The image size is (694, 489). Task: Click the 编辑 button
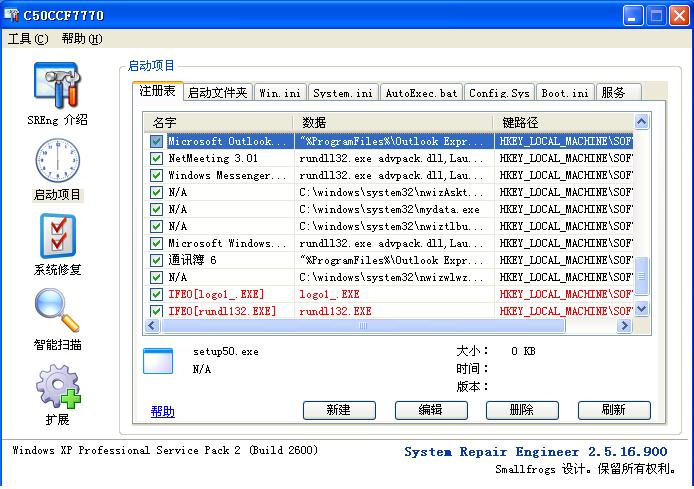[x=431, y=410]
